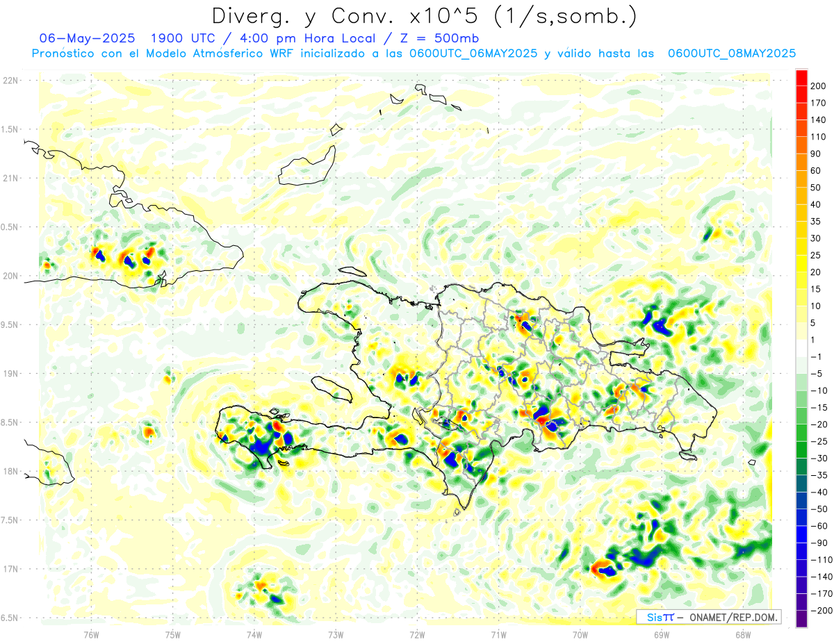The height and width of the screenshot is (644, 834).
Task: Click the 76W longitude label
Action: click(x=91, y=634)
